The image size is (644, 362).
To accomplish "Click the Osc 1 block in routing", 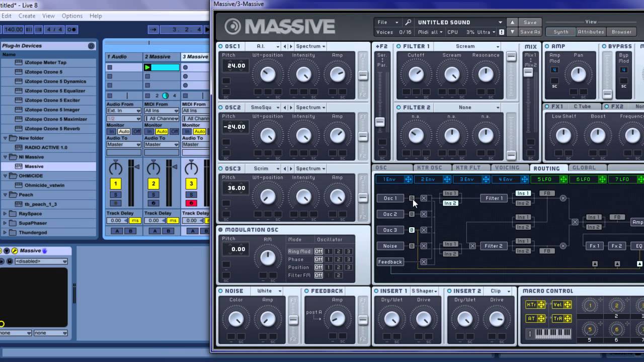I will (x=390, y=198).
